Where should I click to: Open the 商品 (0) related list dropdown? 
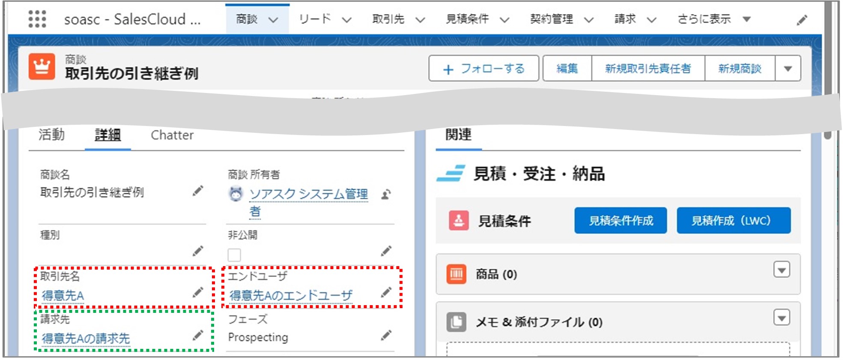tap(782, 270)
